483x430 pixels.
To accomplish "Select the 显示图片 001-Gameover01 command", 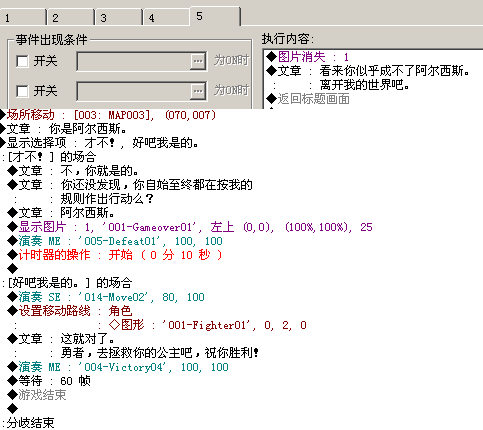I will pyautogui.click(x=190, y=227).
